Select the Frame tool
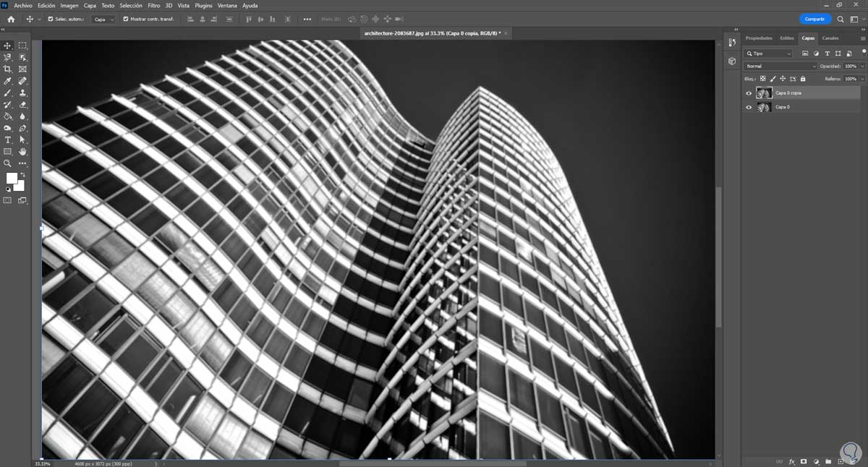Viewport: 868px width, 467px height. click(22, 69)
